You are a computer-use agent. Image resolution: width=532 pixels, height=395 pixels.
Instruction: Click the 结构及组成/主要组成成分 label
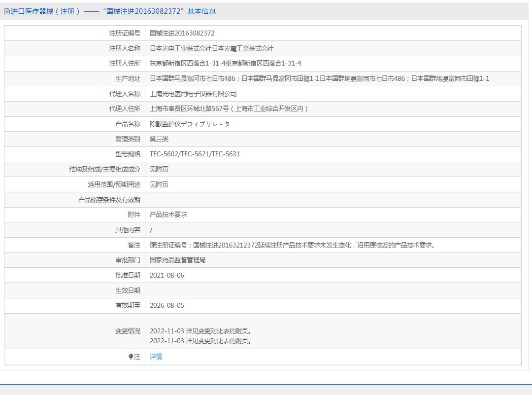104,170
